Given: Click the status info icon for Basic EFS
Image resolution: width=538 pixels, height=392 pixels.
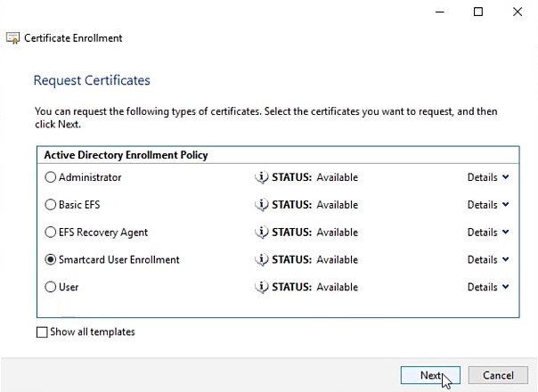Looking at the screenshot, I should 261,205.
